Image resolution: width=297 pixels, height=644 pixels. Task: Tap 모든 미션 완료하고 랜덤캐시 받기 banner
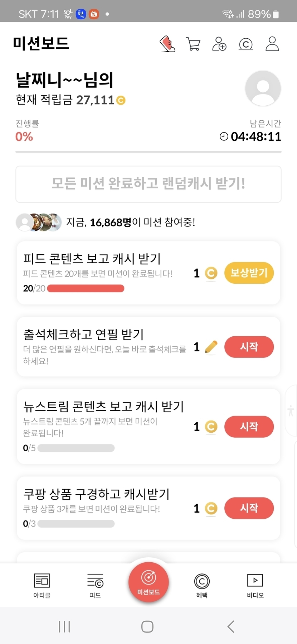coord(148,184)
